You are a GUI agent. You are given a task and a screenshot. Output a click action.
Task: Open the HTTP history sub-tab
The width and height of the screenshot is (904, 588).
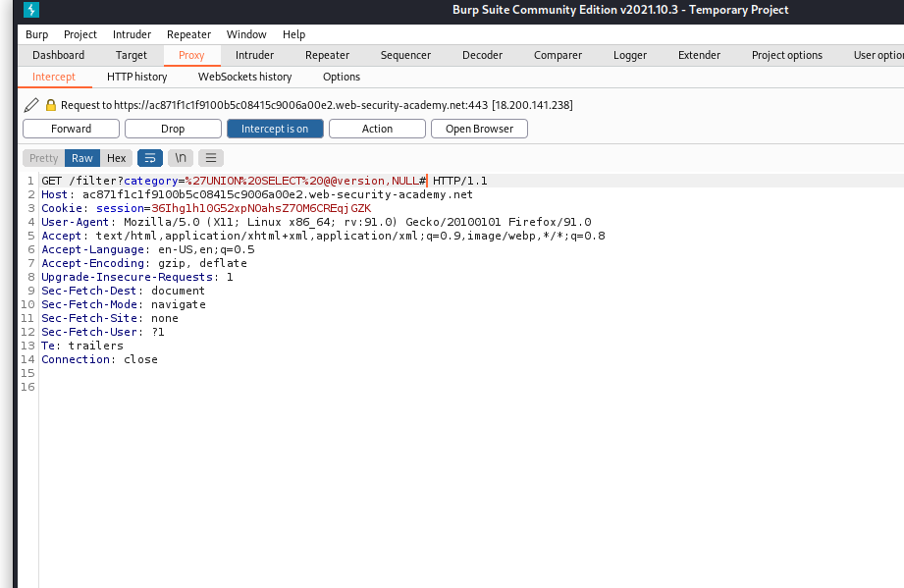pos(137,77)
